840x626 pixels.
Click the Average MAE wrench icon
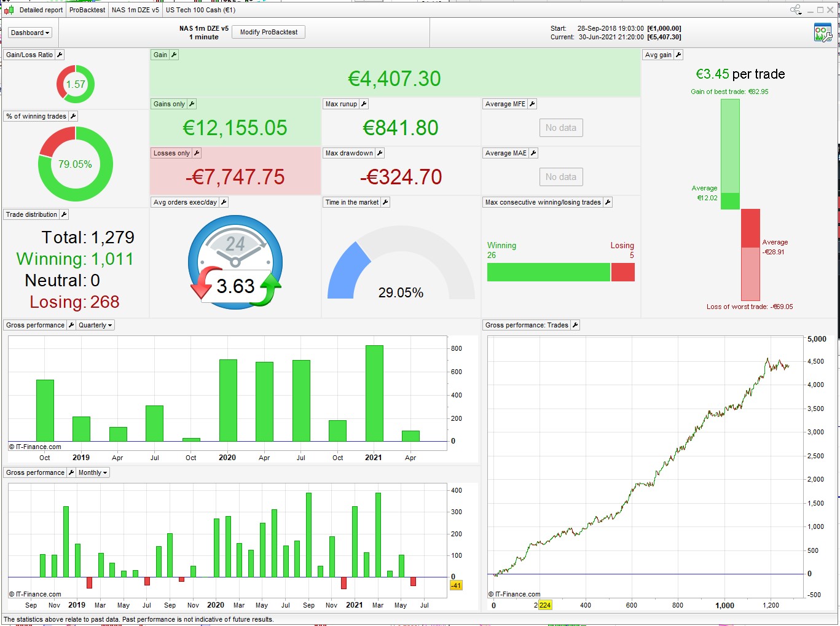pyautogui.click(x=533, y=153)
